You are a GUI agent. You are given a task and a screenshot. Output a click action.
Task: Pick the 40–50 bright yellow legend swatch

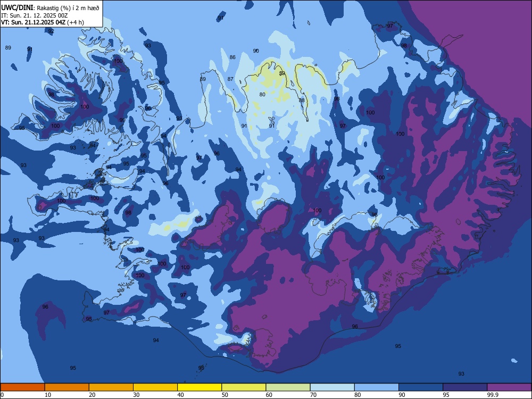tap(199, 387)
